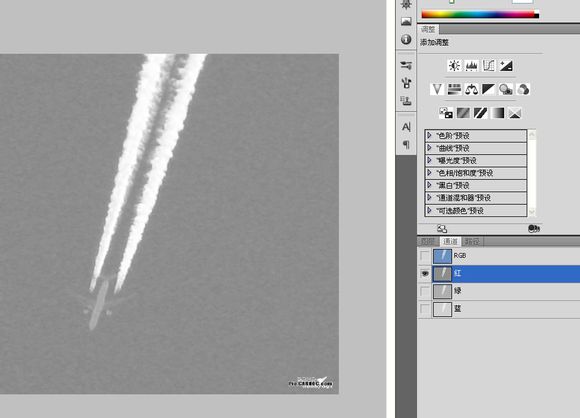This screenshot has height=418, width=580.
Task: Add a Levels adjustment (histogram icon)
Action: tap(471, 66)
